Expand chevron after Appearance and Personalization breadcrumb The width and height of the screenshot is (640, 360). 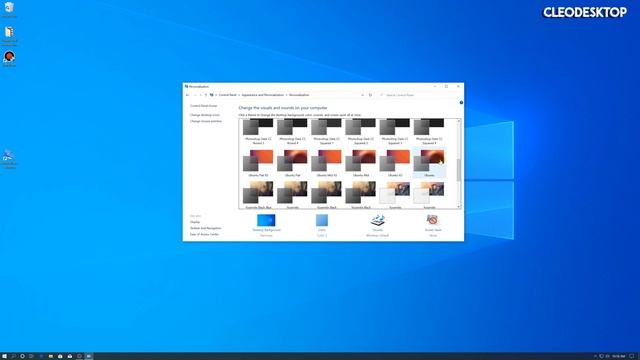tap(287, 95)
